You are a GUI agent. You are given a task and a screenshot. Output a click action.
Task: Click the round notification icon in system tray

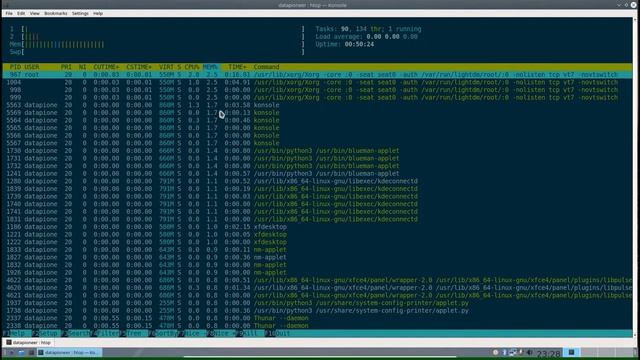[496, 352]
